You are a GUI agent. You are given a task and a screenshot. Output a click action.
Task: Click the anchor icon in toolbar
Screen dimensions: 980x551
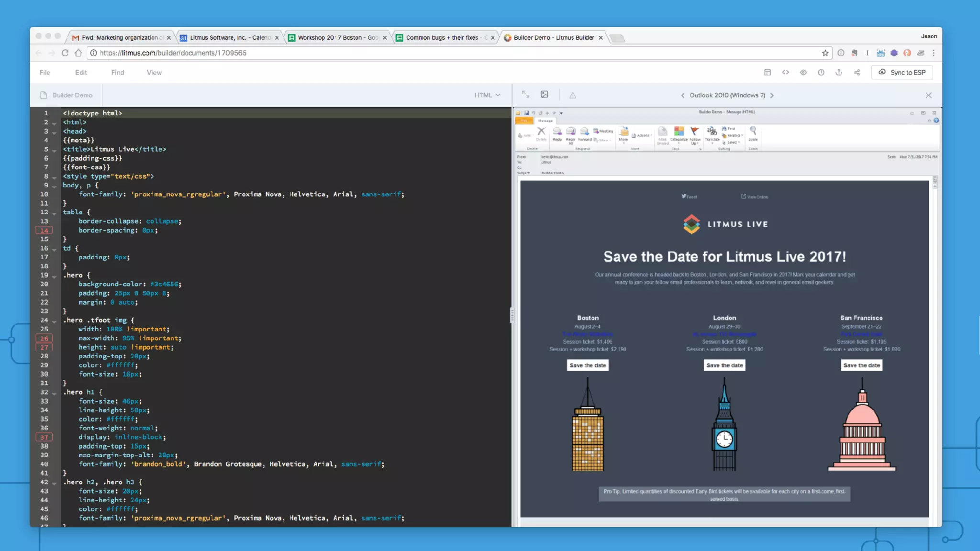(x=838, y=72)
